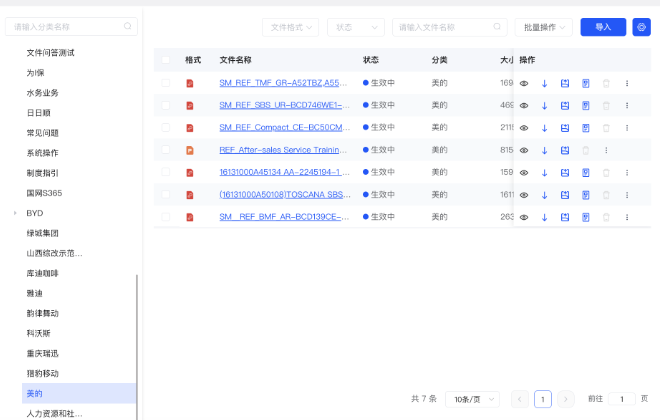Click the save icon for SM_REF_Compact_CE row
660x420 pixels.
[565, 128]
